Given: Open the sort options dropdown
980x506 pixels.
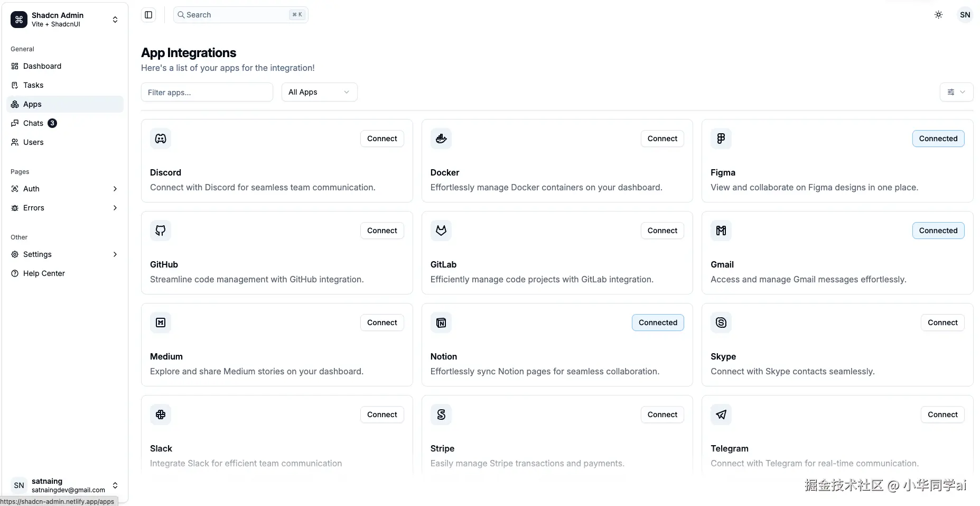Looking at the screenshot, I should click(956, 92).
